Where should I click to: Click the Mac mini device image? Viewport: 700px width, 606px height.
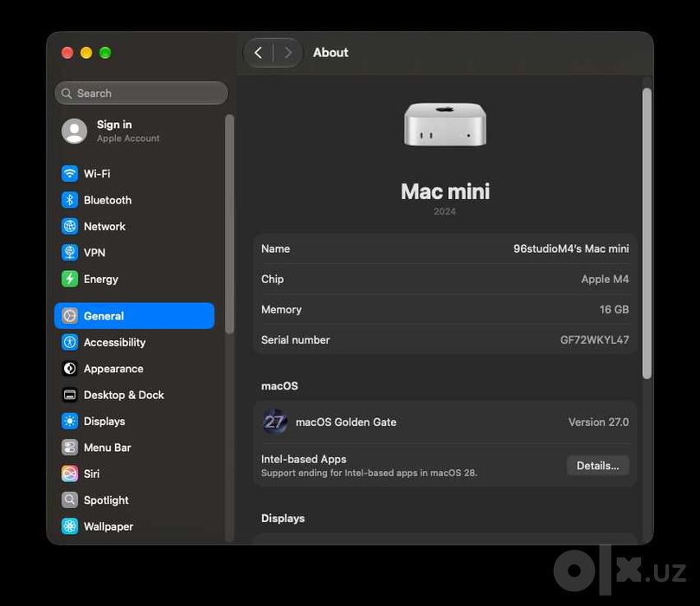coord(445,125)
